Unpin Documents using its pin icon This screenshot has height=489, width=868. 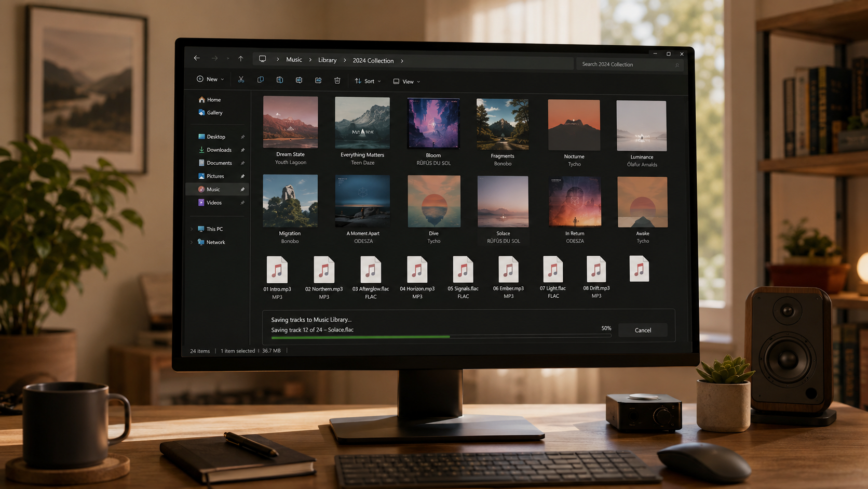tap(242, 163)
